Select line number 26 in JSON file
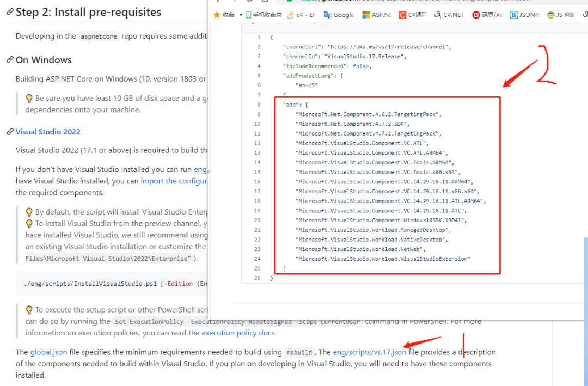Screen dimensions: 588x386 click(257, 278)
